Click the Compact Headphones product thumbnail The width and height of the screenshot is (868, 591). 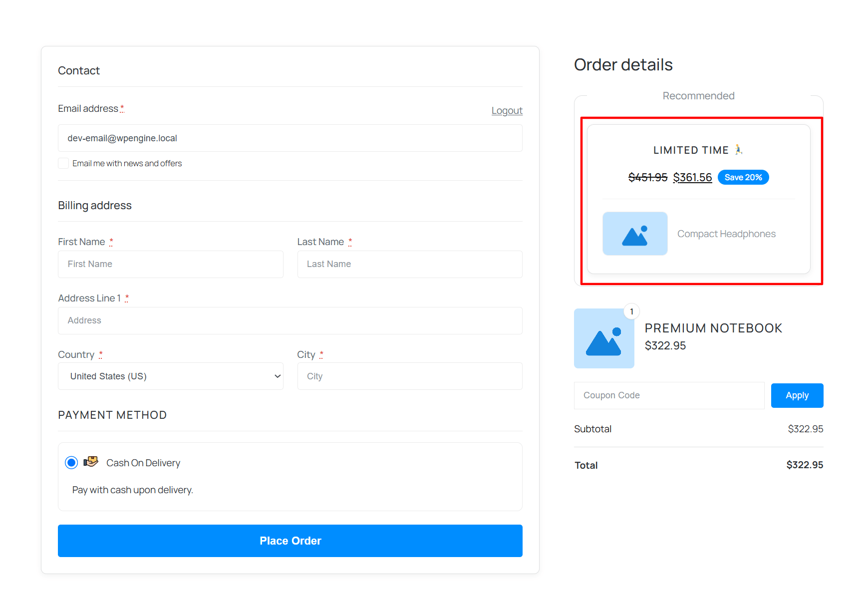(x=635, y=234)
